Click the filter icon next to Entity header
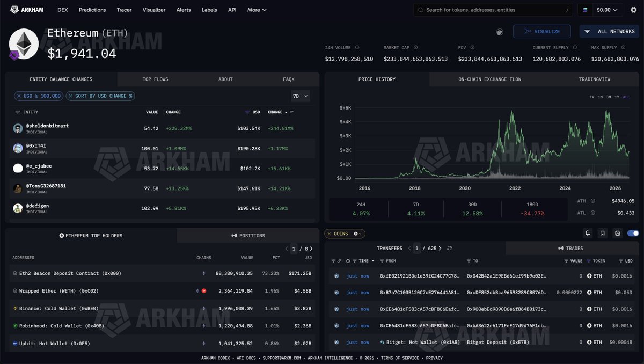The width and height of the screenshot is (644, 364). tap(18, 112)
